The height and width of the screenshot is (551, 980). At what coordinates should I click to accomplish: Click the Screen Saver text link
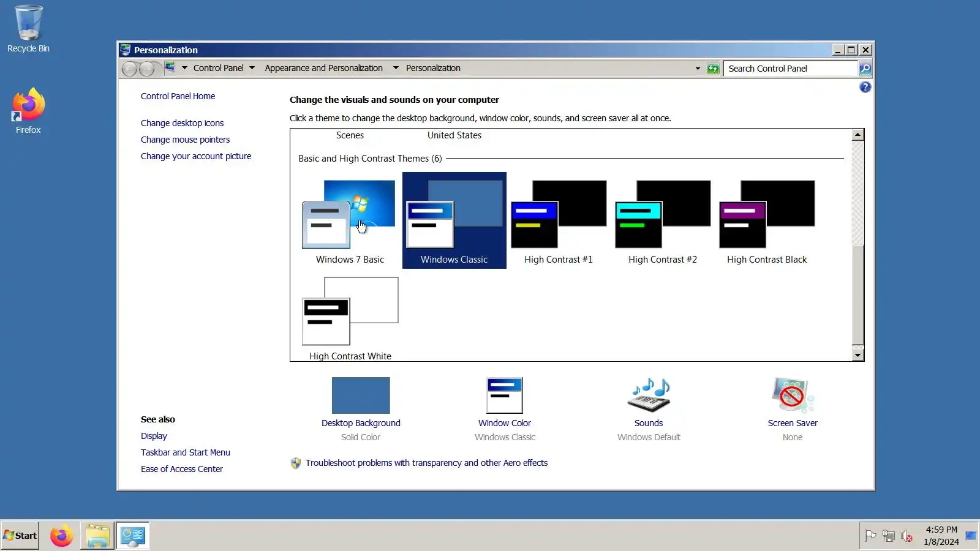pos(793,423)
